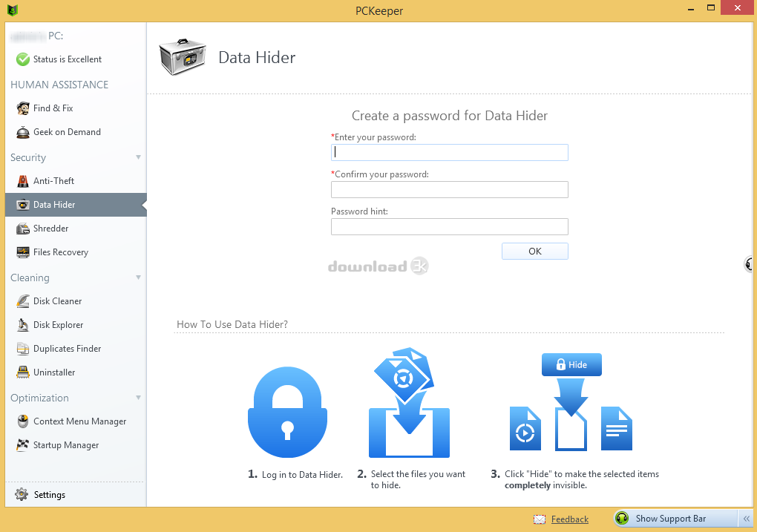This screenshot has width=757, height=532.
Task: Open Find & Fix from the sidebar
Action: pyautogui.click(x=76, y=108)
